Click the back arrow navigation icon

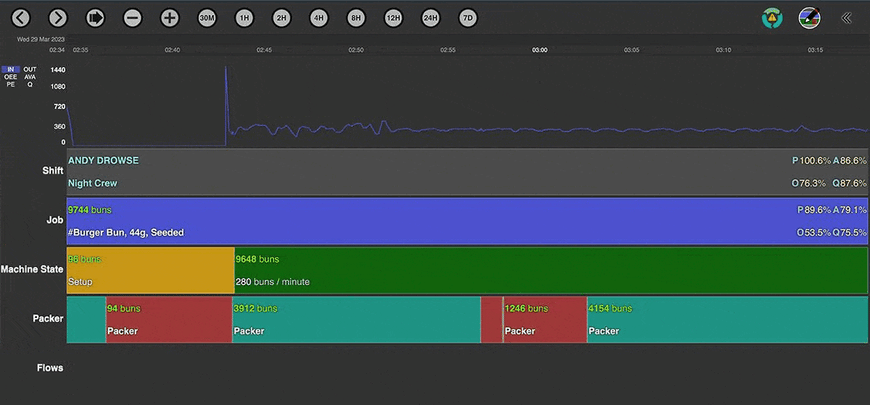click(21, 18)
